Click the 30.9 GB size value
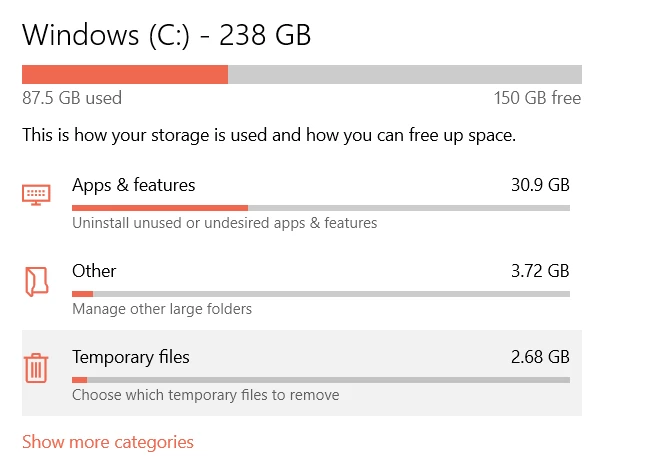The height and width of the screenshot is (474, 654). 538,185
